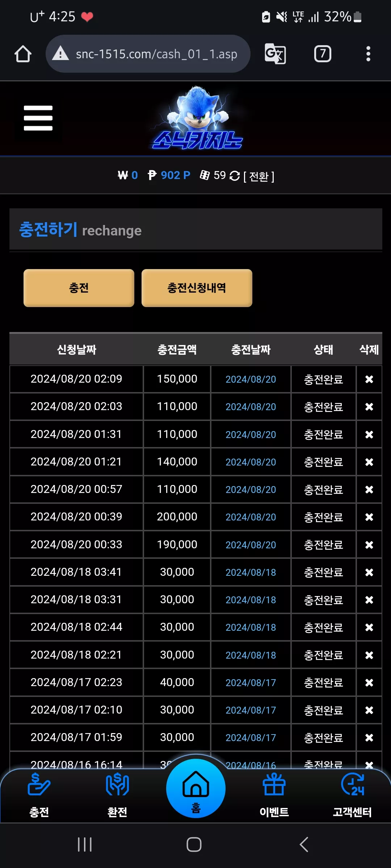Tap the browser home icon
Screen dimensions: 391x868
click(23, 54)
